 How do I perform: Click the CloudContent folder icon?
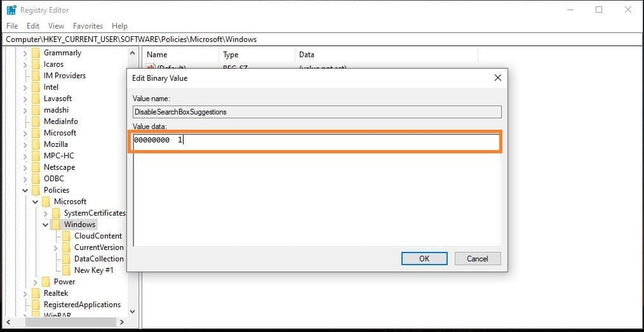click(66, 236)
